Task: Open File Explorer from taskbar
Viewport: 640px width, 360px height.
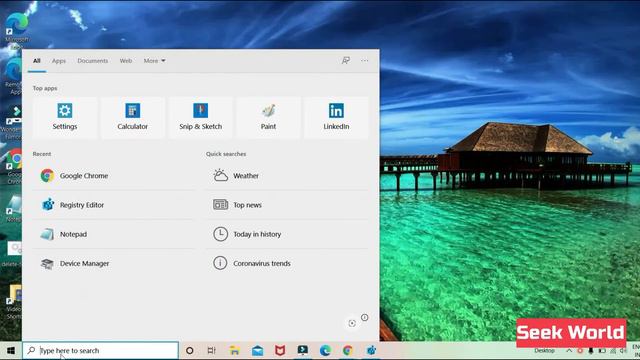Action: pos(234,351)
